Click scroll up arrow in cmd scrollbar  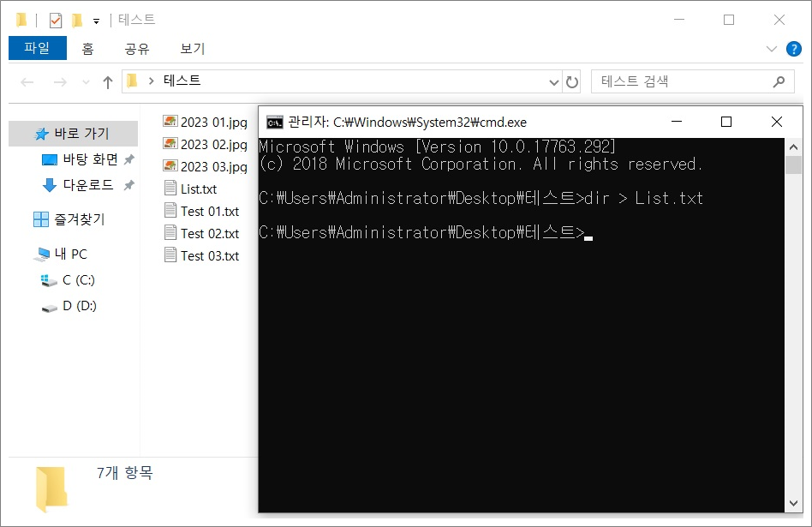[x=793, y=147]
